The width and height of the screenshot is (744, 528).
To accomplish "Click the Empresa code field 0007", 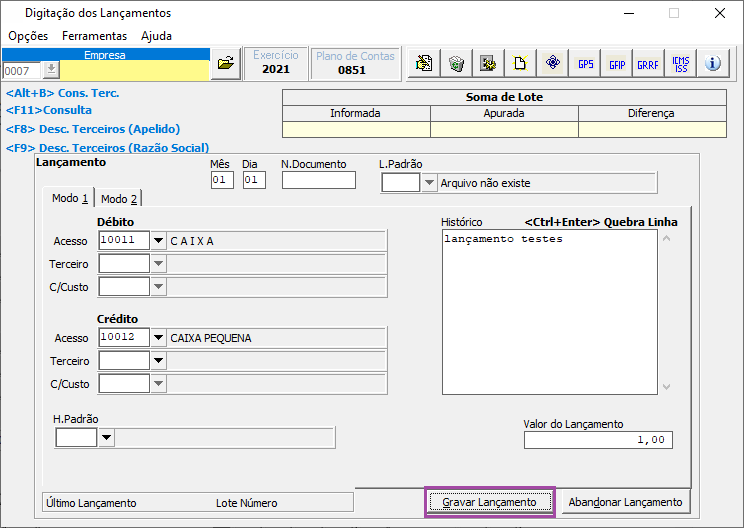I will (22, 71).
